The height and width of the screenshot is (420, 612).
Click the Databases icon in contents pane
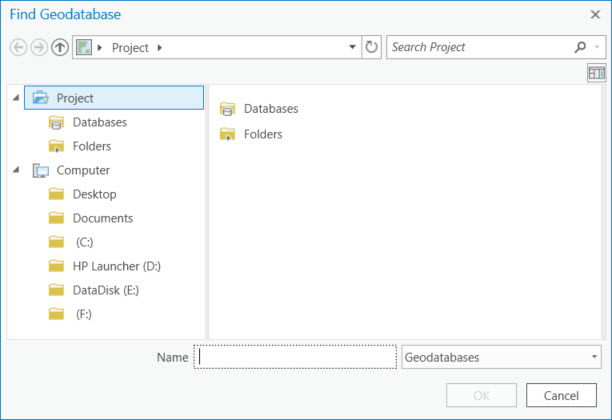(x=227, y=109)
